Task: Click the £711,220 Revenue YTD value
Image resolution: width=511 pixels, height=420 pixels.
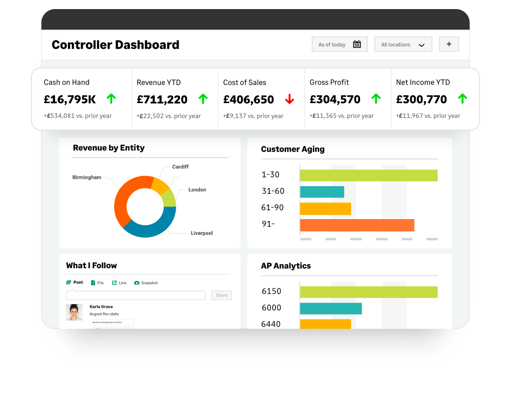Action: click(162, 99)
